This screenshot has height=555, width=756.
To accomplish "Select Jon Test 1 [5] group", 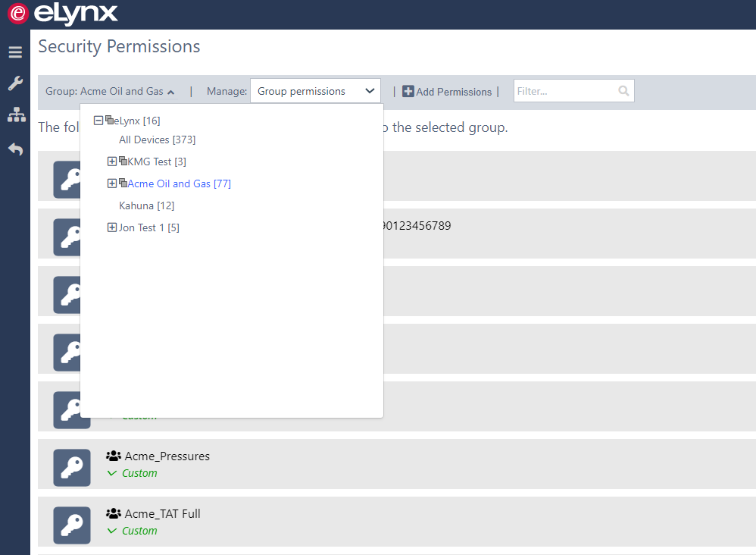I will click(x=149, y=227).
